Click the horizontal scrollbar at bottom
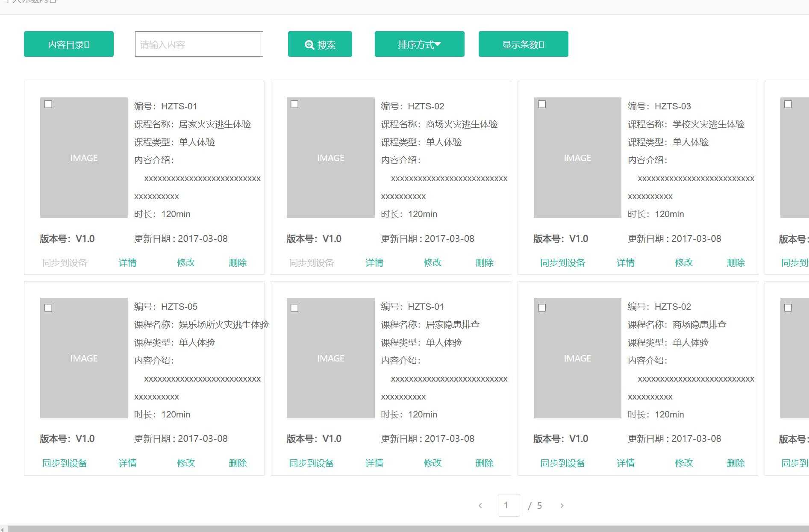 408,529
